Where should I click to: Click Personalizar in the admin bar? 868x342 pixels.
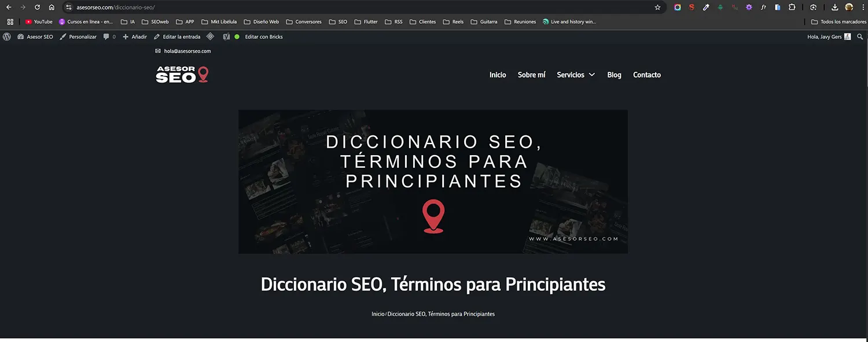point(83,36)
